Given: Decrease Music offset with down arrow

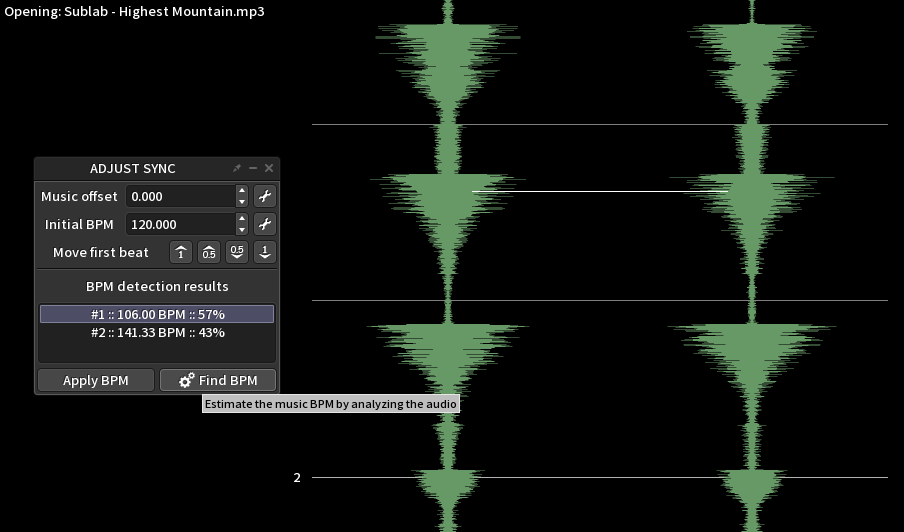Looking at the screenshot, I should click(x=242, y=202).
